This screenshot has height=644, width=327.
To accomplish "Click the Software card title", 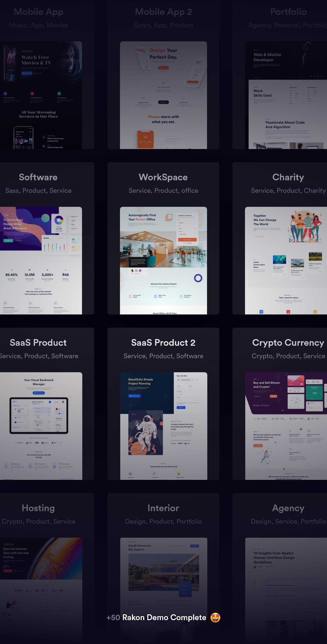I will pos(38,177).
